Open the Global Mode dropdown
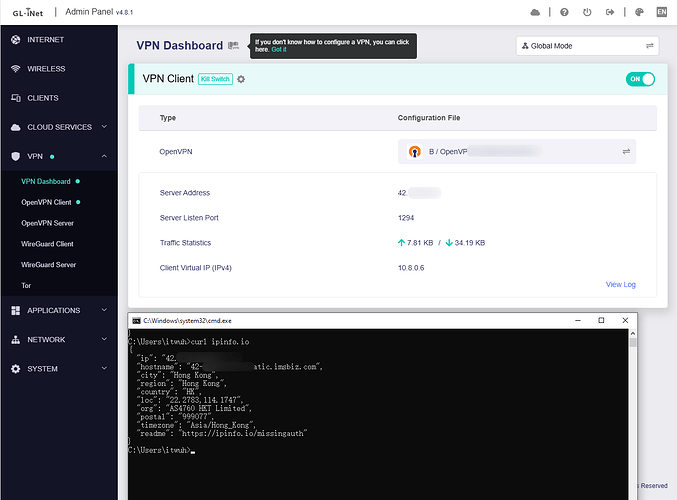The width and height of the screenshot is (677, 500). click(587, 46)
